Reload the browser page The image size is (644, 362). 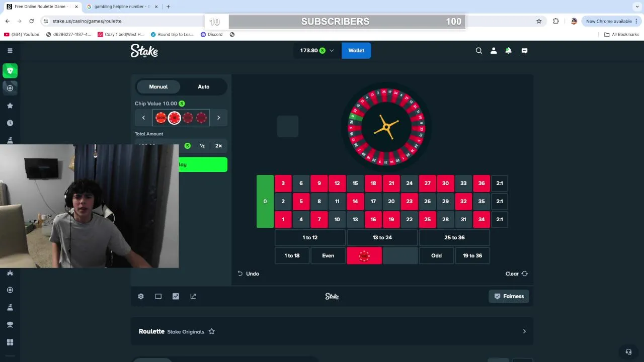click(31, 21)
